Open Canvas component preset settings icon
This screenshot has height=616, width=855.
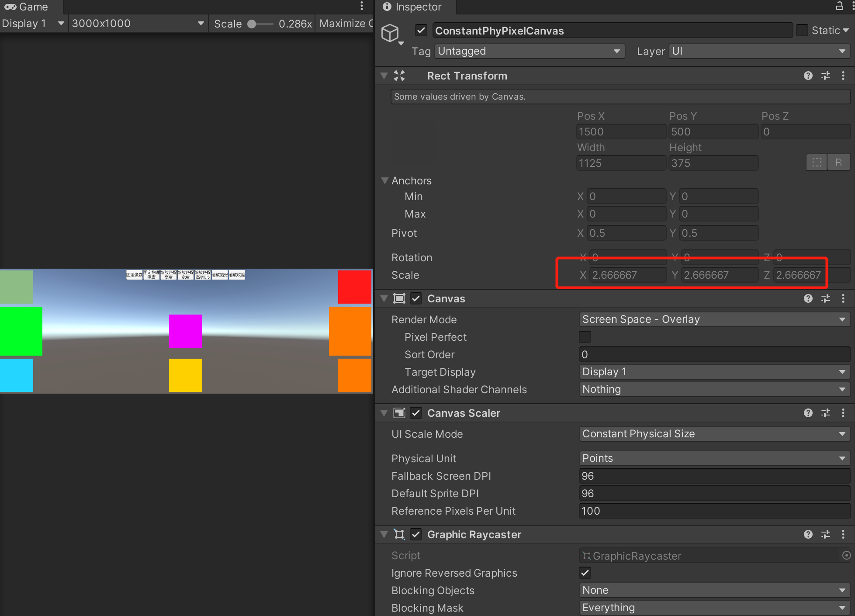point(825,298)
